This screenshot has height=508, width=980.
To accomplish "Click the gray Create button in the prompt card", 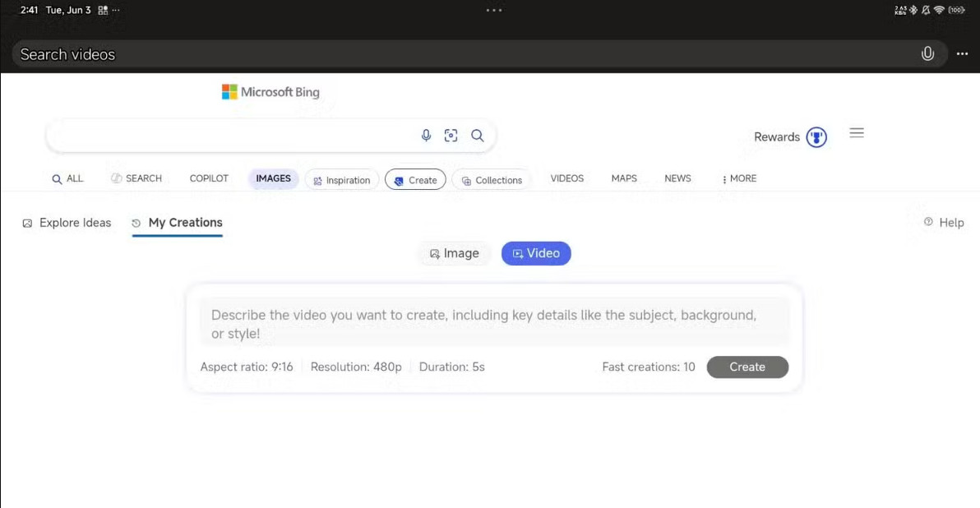I will pyautogui.click(x=747, y=367).
